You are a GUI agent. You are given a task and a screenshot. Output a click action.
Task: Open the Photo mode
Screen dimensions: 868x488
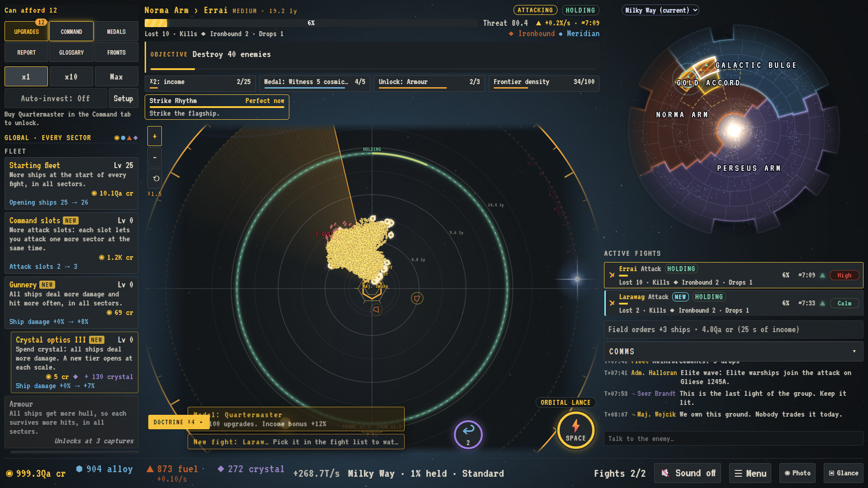pos(797,473)
